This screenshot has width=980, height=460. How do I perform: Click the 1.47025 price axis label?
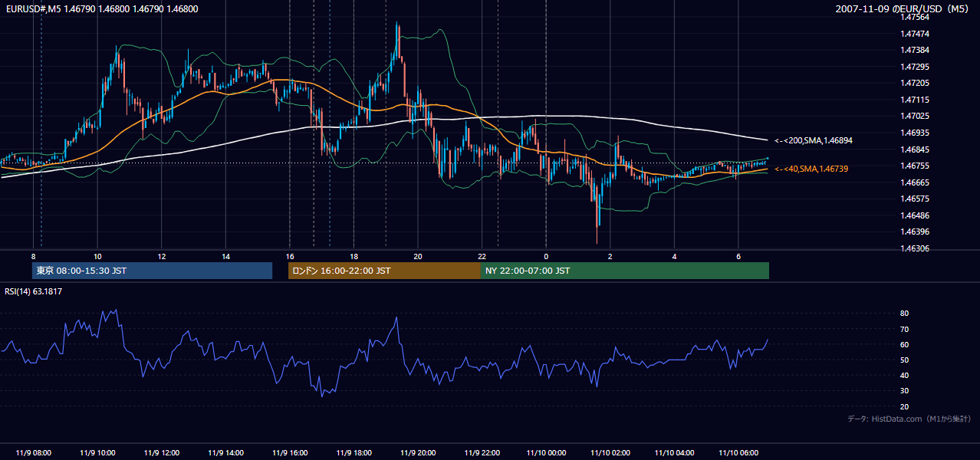915,116
